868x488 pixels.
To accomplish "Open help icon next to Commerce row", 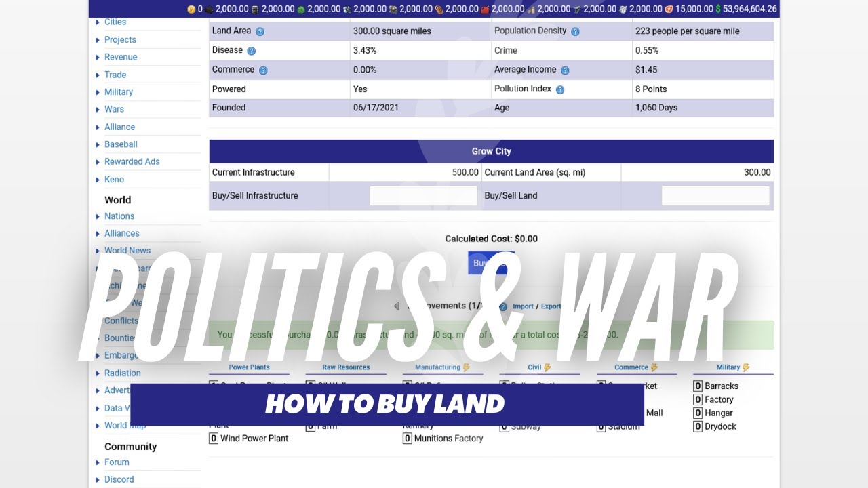I will (263, 70).
